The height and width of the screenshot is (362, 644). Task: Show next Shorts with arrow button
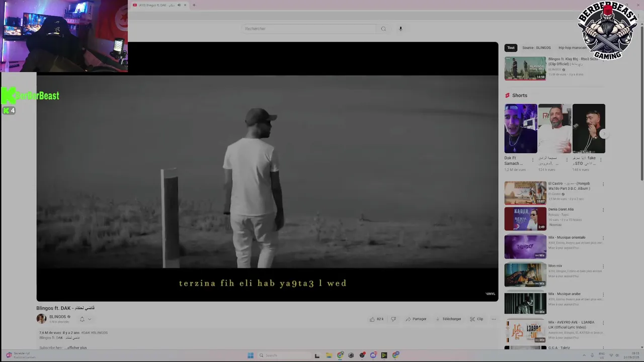pyautogui.click(x=604, y=134)
